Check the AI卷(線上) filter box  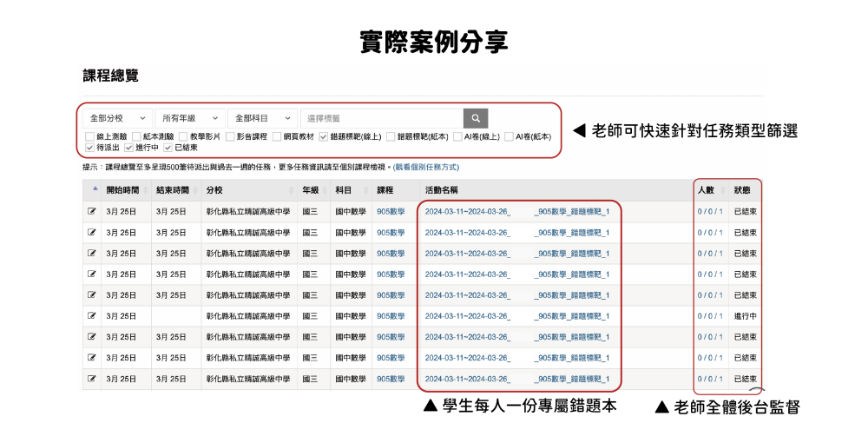click(x=457, y=136)
